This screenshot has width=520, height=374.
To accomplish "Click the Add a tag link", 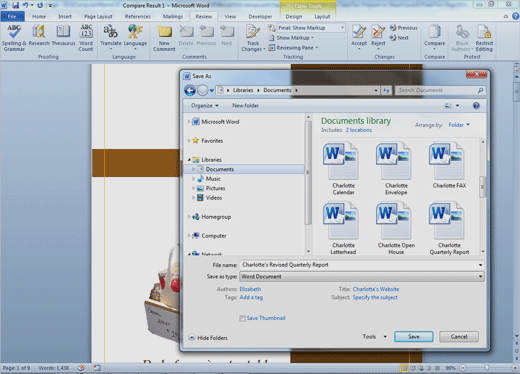I will (251, 297).
